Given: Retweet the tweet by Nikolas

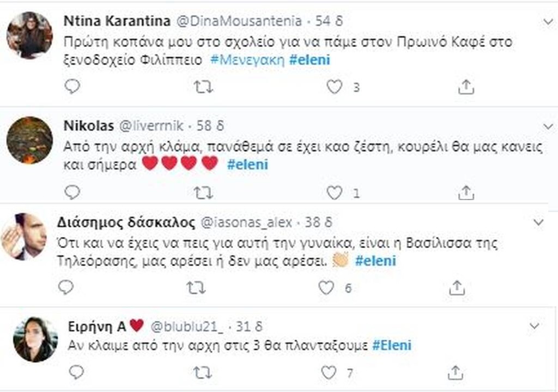Looking at the screenshot, I should pyautogui.click(x=204, y=191).
